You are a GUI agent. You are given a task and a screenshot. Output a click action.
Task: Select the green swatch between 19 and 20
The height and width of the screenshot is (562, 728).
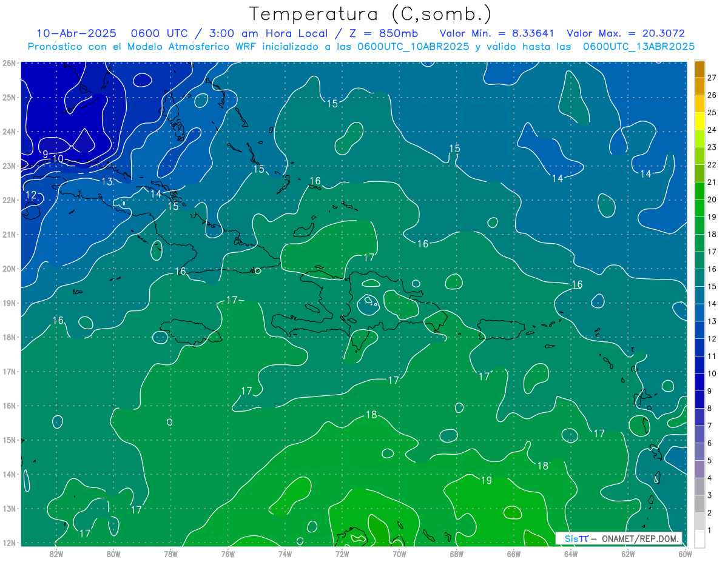click(x=699, y=208)
